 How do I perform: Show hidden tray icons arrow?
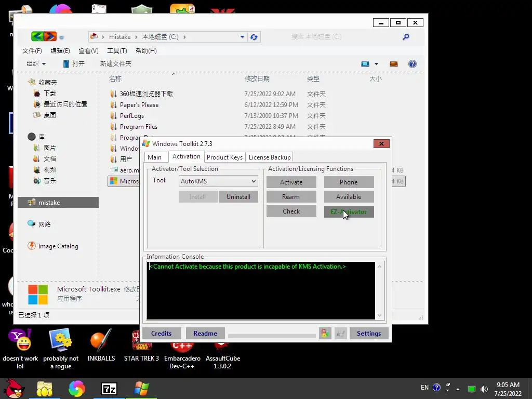[x=458, y=389]
